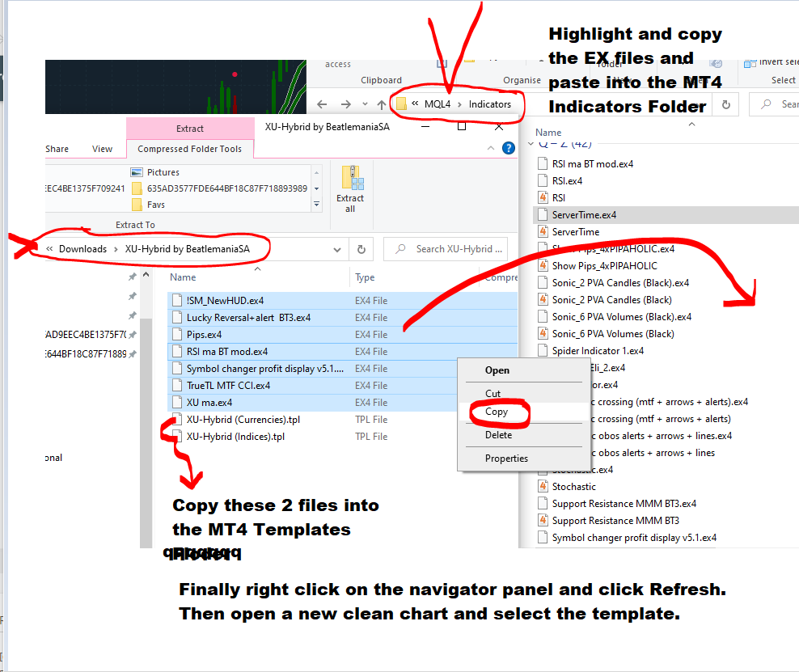The height and width of the screenshot is (672, 799).
Task: Click the Pictures folder icon destination
Action: point(137,172)
